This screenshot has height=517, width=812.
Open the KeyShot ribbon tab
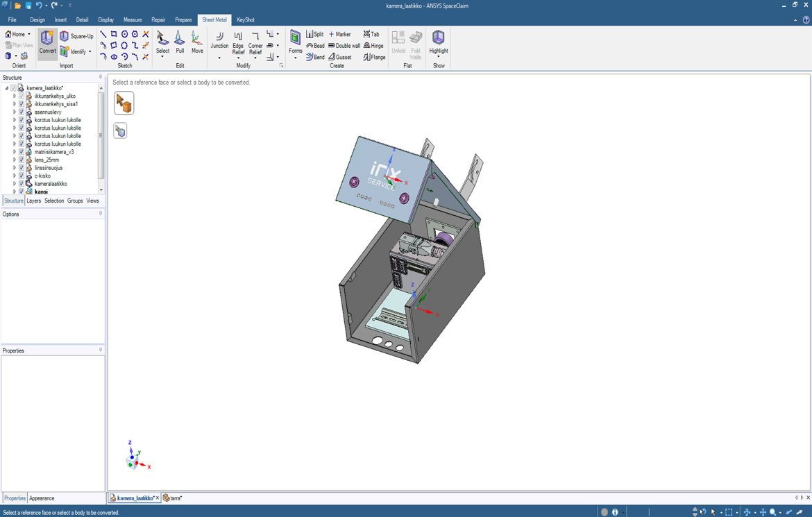(245, 20)
